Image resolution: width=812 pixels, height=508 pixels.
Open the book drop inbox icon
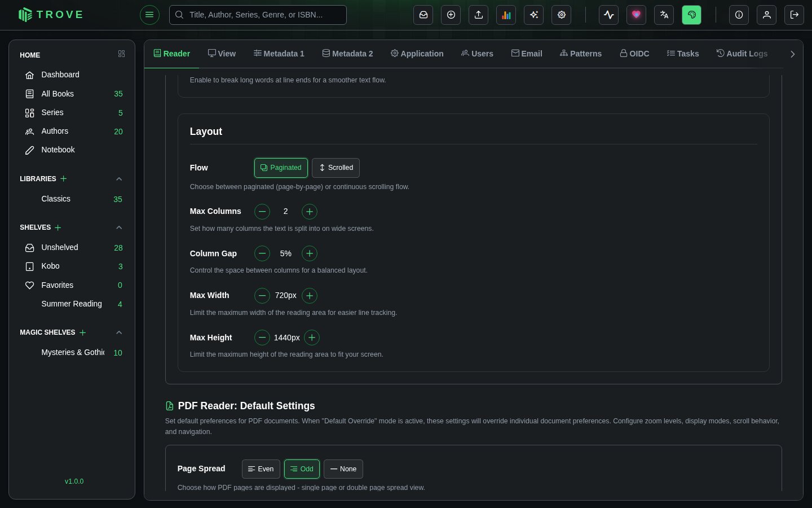423,15
